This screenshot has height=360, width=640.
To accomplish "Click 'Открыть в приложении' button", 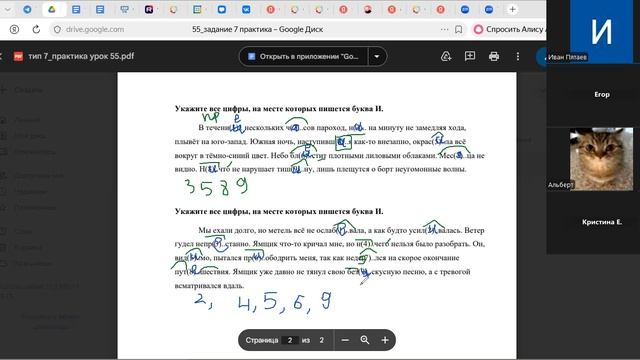I will (x=303, y=56).
